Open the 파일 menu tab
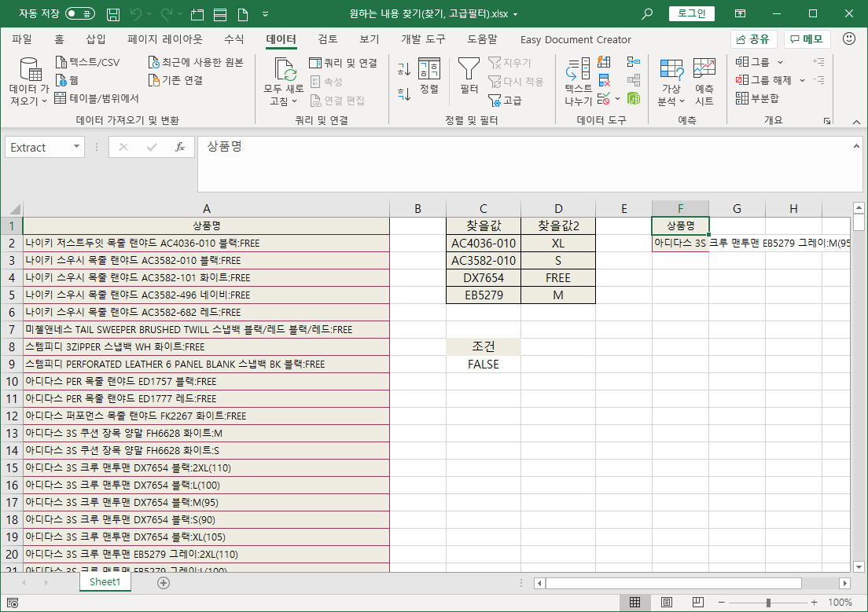This screenshot has height=612, width=868. [x=22, y=39]
